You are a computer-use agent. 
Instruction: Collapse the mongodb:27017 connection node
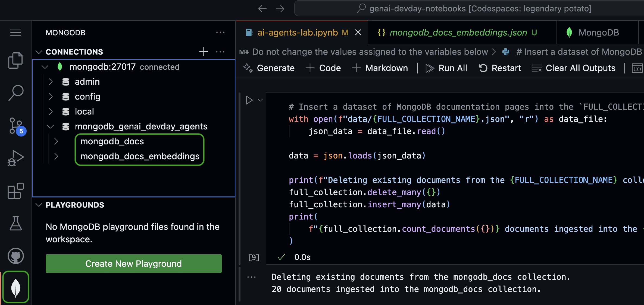[45, 67]
